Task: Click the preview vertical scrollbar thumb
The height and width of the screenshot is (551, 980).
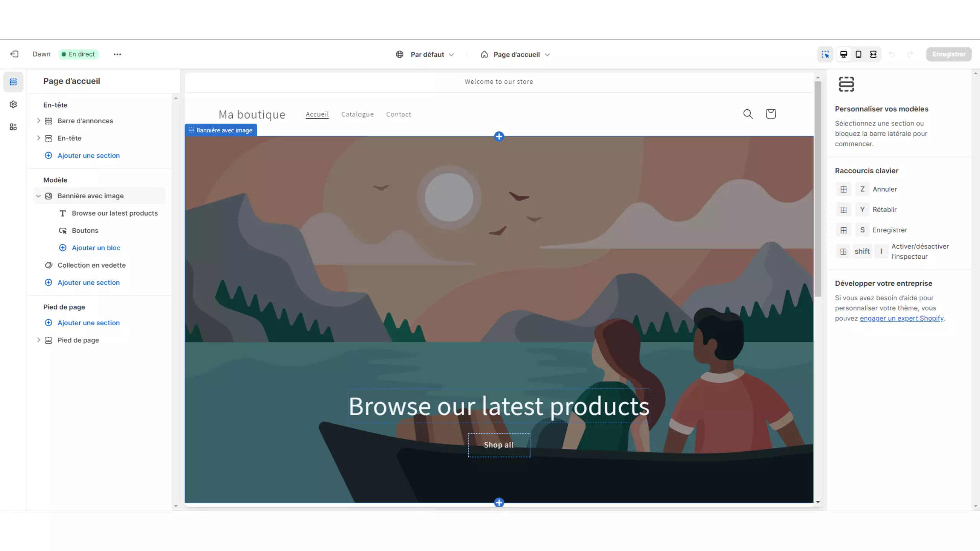Action: (818, 189)
